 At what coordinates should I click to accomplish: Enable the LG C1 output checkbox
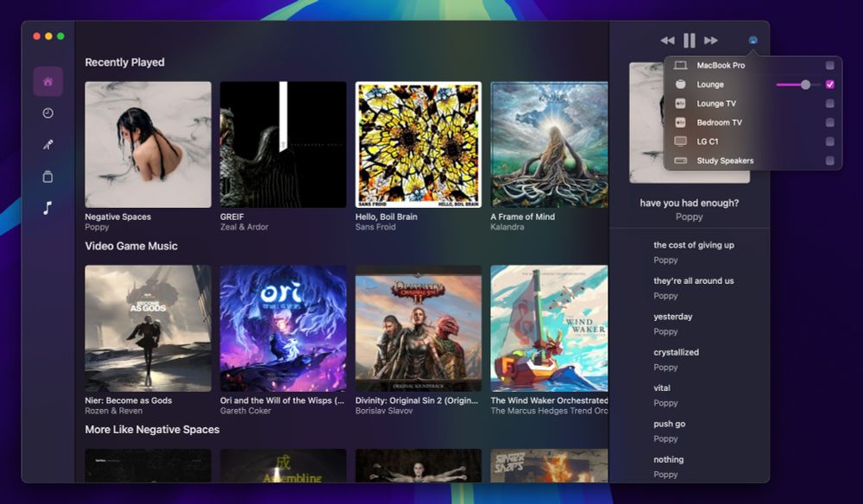click(830, 142)
